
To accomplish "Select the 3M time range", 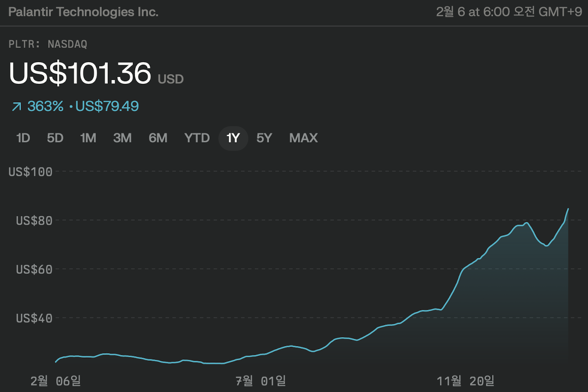I will click(122, 138).
